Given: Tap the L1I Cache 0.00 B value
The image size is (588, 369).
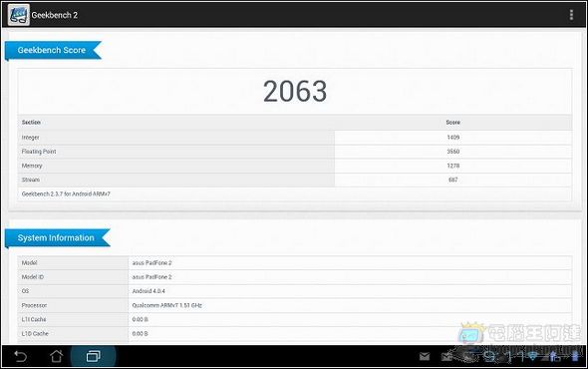Looking at the screenshot, I should (x=140, y=319).
